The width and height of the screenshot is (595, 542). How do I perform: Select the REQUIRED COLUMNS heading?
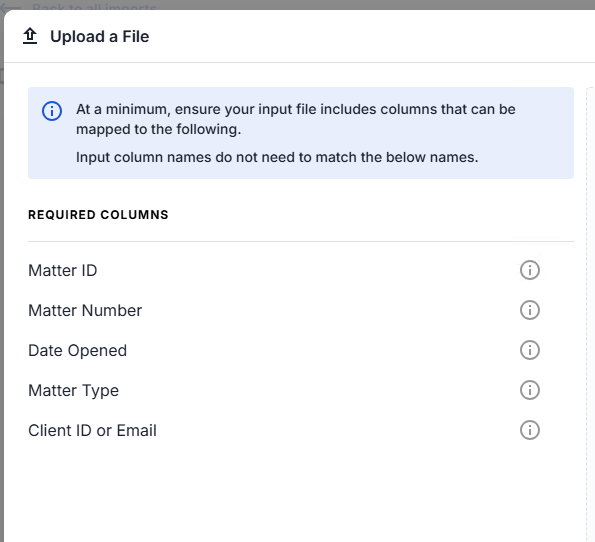click(98, 215)
